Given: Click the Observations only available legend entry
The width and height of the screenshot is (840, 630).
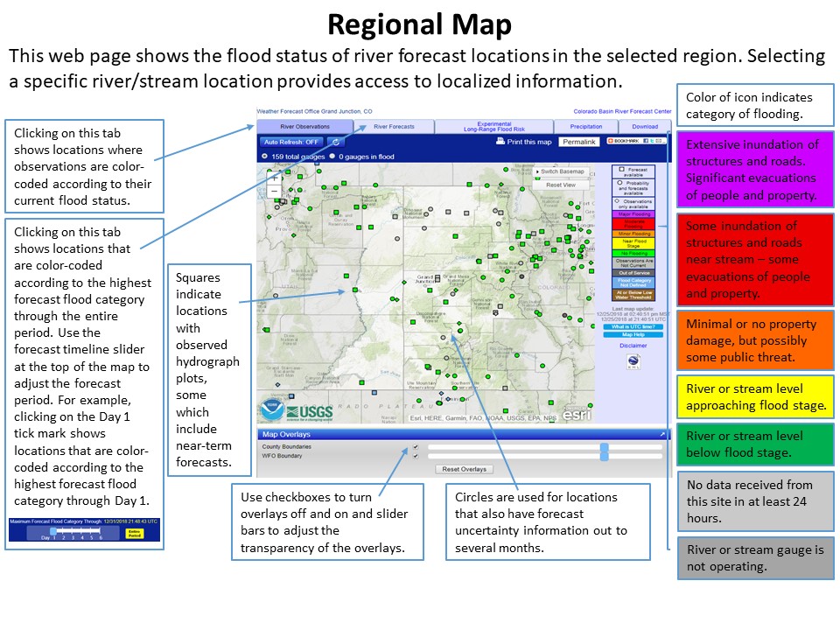Looking at the screenshot, I should (x=633, y=204).
